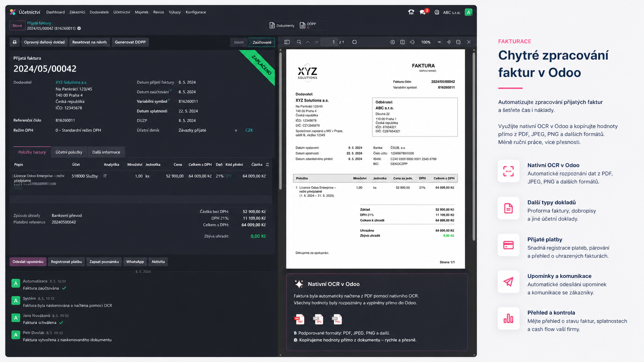Click Resetovat na návrh button
The width and height of the screenshot is (644, 362).
click(89, 42)
